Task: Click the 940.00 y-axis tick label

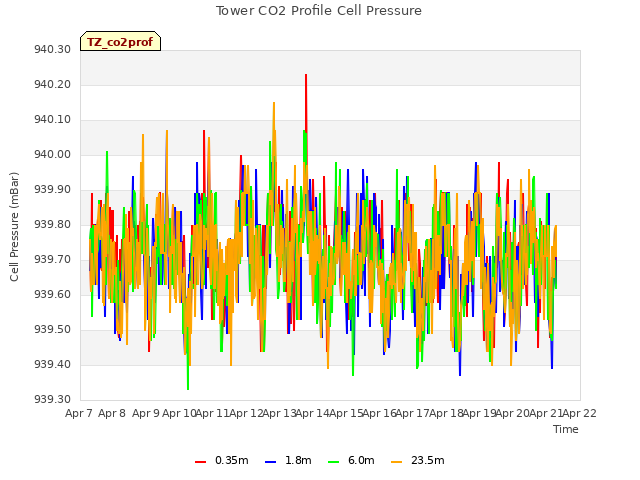Action: [52, 155]
